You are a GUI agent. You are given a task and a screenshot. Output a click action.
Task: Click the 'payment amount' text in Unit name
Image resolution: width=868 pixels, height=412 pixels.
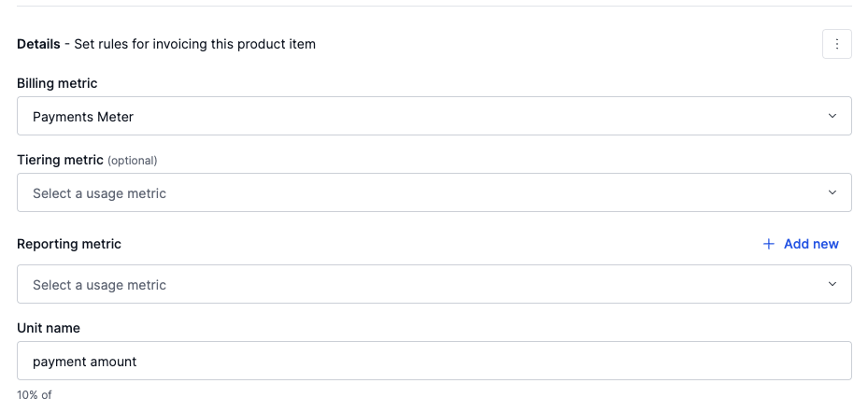pyautogui.click(x=84, y=362)
